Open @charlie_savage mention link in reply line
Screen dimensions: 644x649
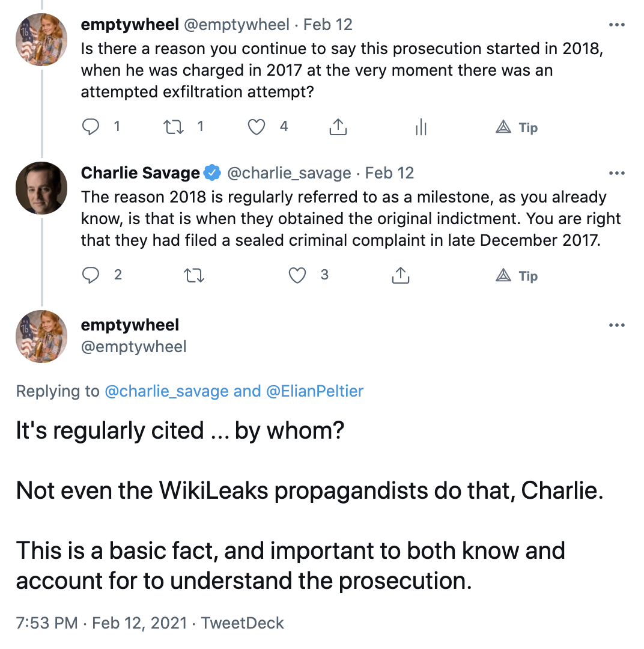[166, 391]
